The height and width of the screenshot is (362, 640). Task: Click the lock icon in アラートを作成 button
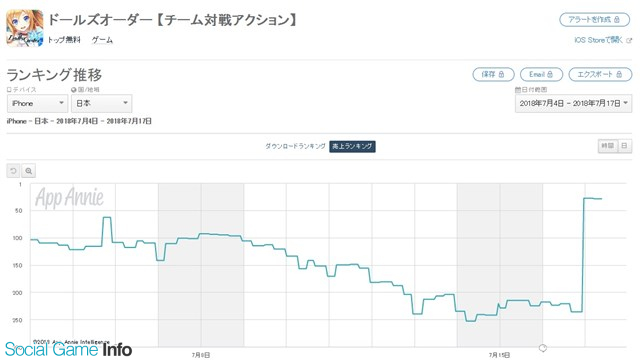click(617, 20)
